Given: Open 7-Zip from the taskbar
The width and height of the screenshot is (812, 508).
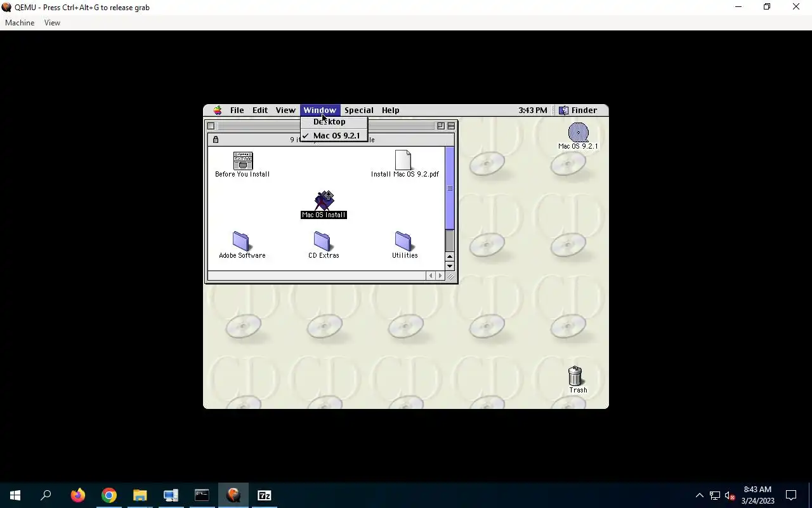Looking at the screenshot, I should 264,495.
